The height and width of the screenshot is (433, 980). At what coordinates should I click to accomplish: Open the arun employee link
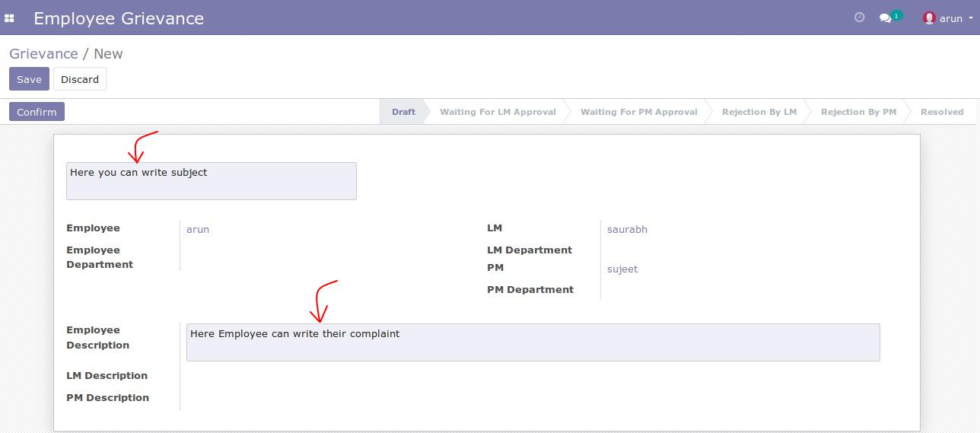tap(198, 229)
